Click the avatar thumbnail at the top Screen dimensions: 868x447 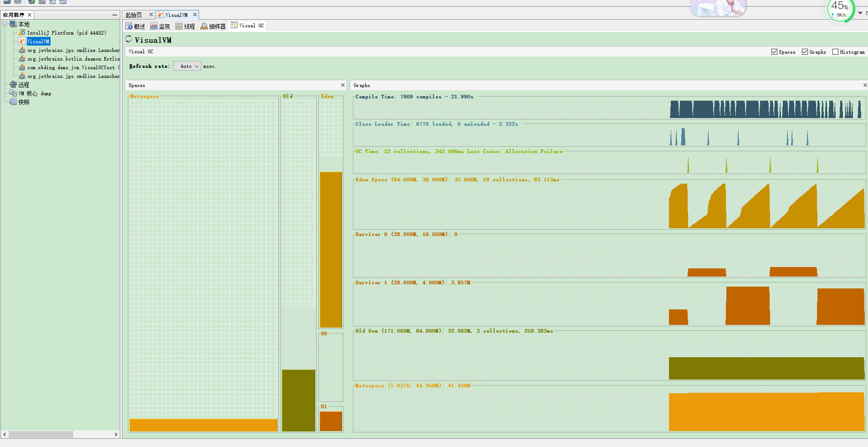click(718, 8)
